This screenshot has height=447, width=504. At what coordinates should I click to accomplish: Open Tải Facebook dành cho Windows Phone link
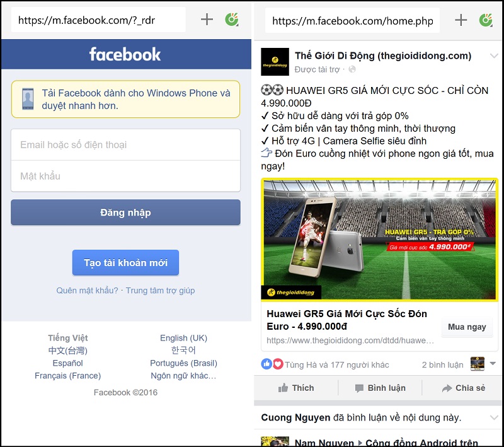[125, 99]
